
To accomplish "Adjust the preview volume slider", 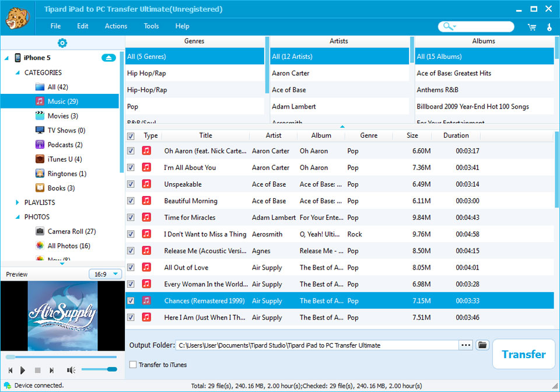I will click(99, 369).
